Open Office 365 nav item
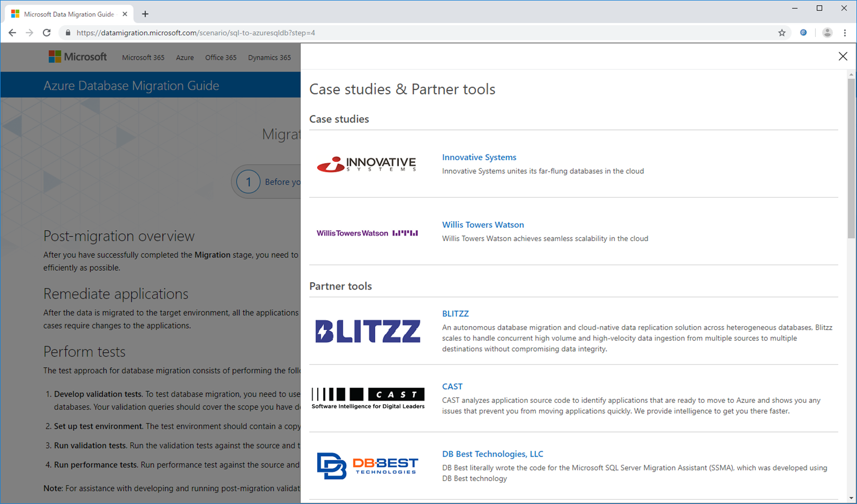Image resolution: width=857 pixels, height=504 pixels. pos(221,57)
